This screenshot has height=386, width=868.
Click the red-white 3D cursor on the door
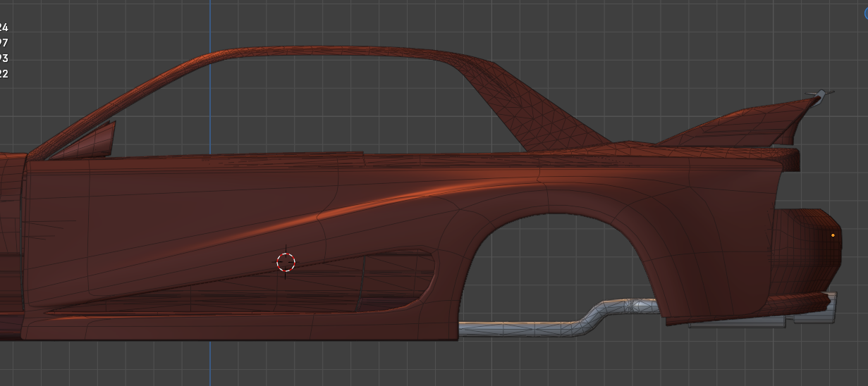coord(286,263)
